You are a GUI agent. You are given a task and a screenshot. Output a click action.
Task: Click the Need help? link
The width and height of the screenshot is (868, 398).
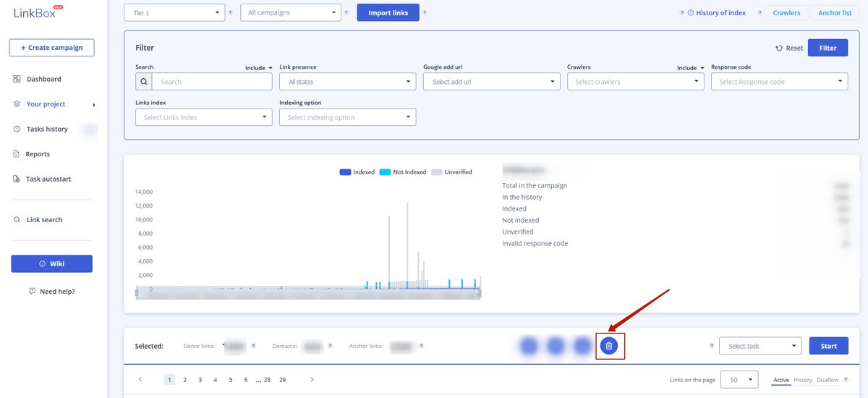click(57, 291)
